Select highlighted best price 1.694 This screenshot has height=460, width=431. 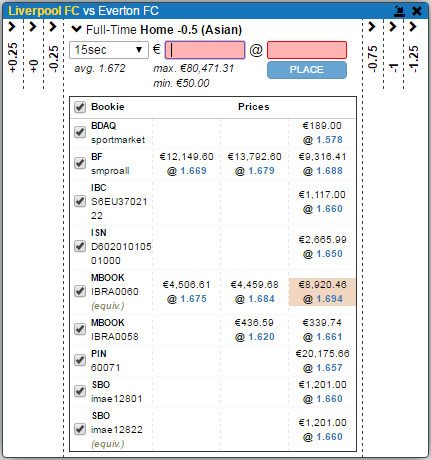(x=329, y=299)
